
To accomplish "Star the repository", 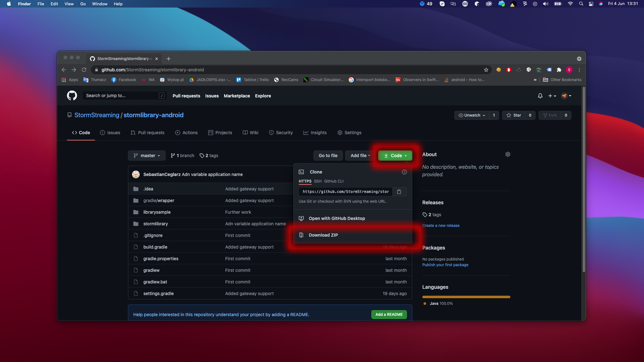I will [514, 115].
